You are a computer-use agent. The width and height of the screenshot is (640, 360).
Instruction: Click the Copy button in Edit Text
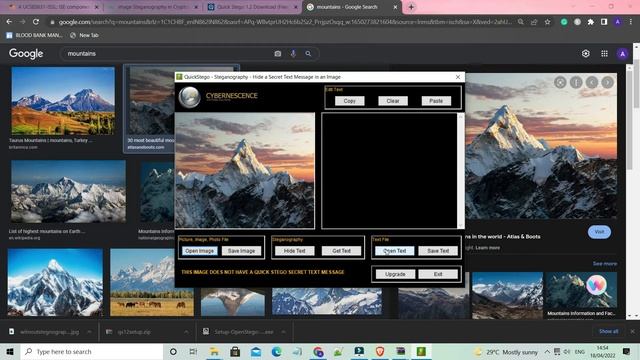pyautogui.click(x=349, y=101)
